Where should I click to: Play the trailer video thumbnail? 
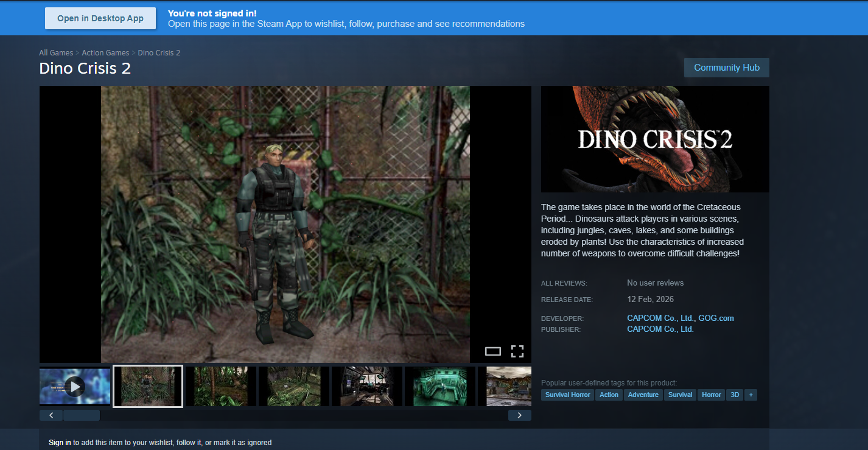75,386
